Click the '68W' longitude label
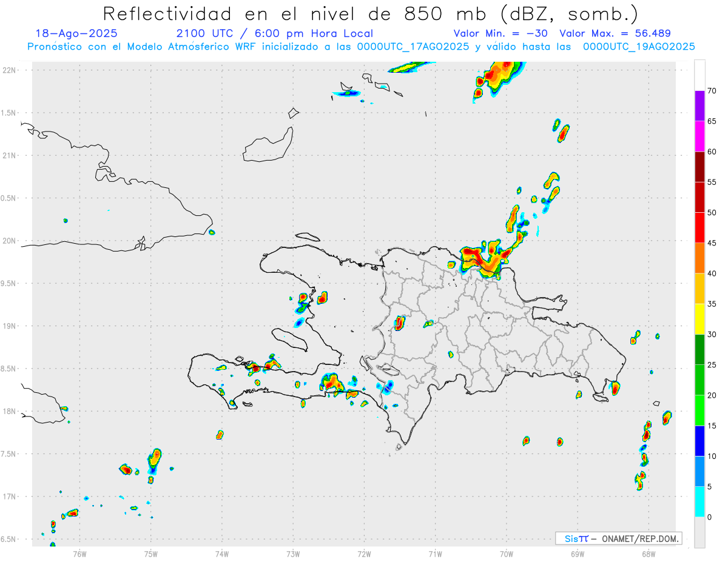The width and height of the screenshot is (728, 562). click(x=649, y=554)
